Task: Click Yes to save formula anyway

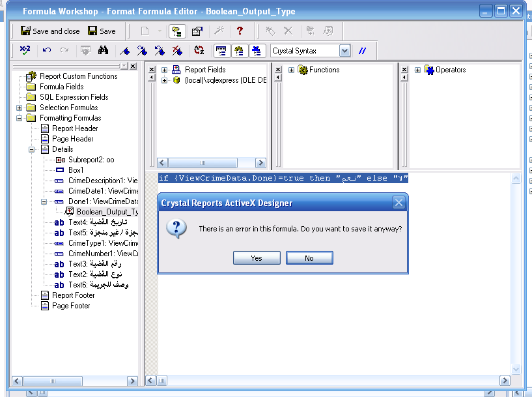Action: pos(257,258)
